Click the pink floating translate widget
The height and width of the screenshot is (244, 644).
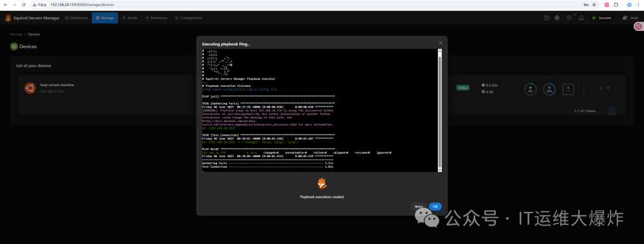click(x=639, y=26)
